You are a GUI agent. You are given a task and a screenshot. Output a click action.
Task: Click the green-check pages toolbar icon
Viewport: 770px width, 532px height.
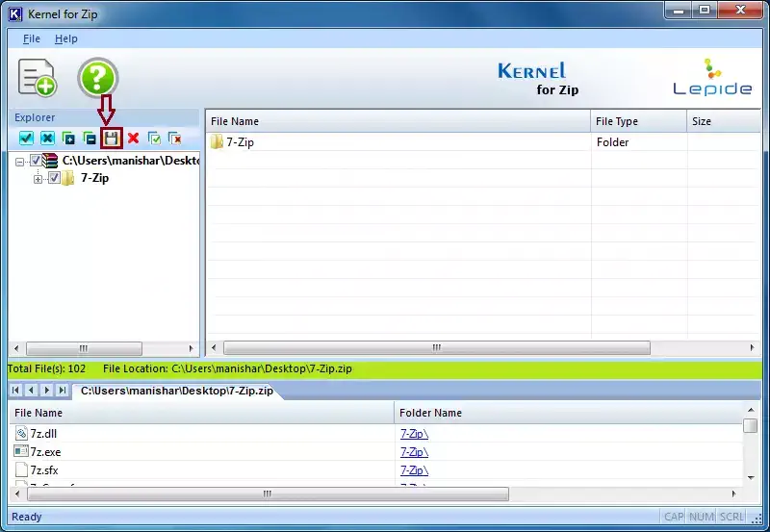[154, 139]
